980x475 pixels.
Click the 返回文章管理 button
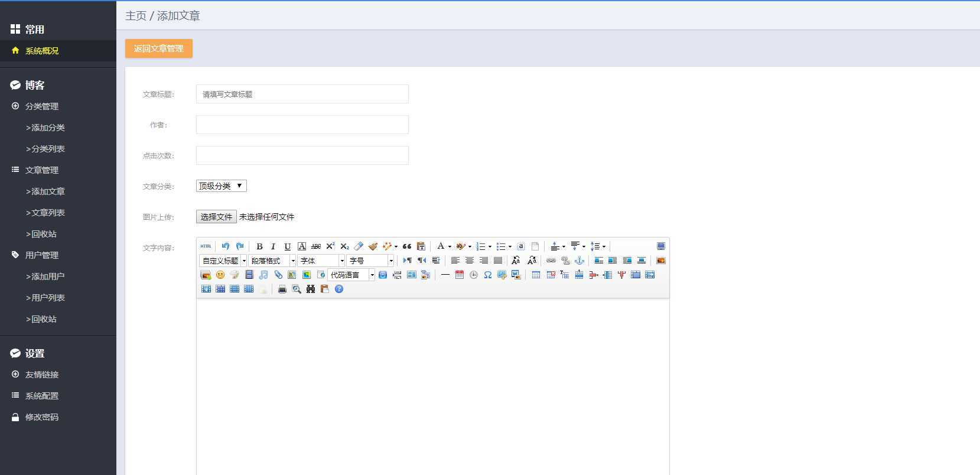(x=159, y=48)
